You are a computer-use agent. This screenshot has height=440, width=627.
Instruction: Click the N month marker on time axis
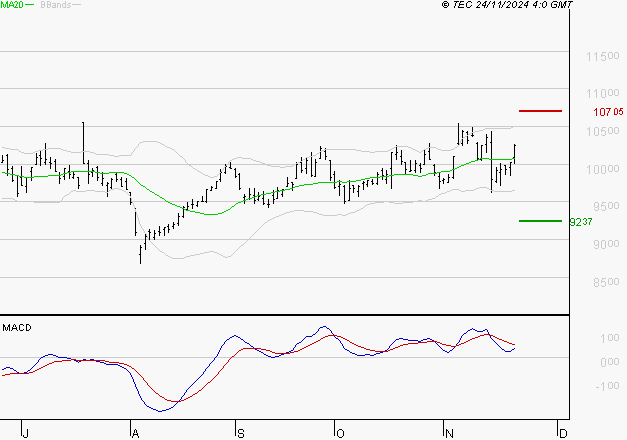449,434
